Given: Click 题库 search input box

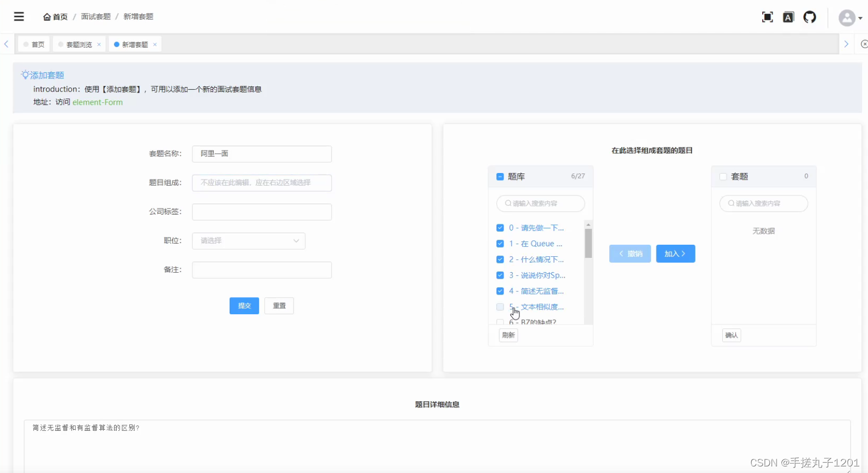Looking at the screenshot, I should pos(541,204).
